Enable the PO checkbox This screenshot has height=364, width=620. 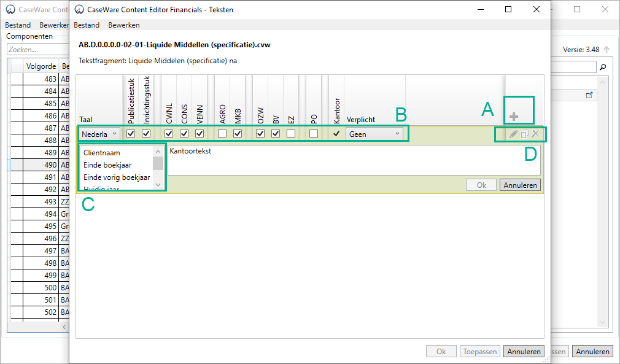(314, 134)
